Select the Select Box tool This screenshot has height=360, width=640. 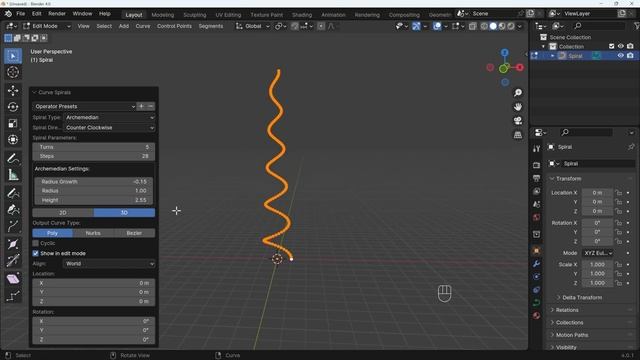13,56
